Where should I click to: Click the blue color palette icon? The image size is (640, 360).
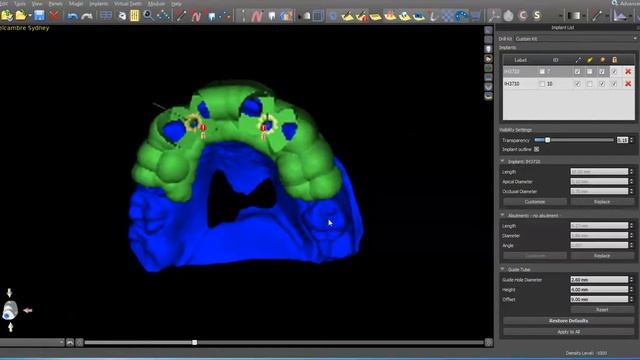462,16
